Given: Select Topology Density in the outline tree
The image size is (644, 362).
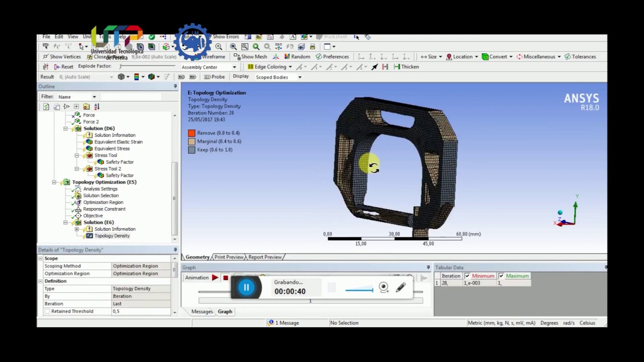Looking at the screenshot, I should [x=112, y=236].
